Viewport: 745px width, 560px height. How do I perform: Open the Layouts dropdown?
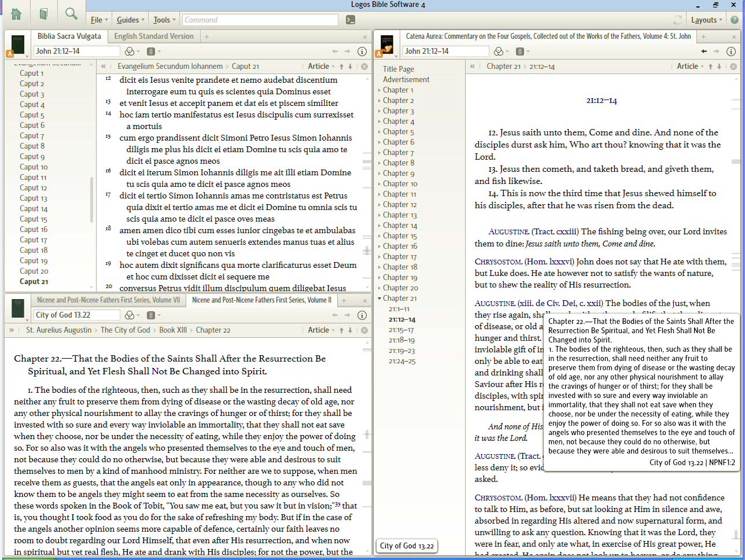pyautogui.click(x=707, y=20)
